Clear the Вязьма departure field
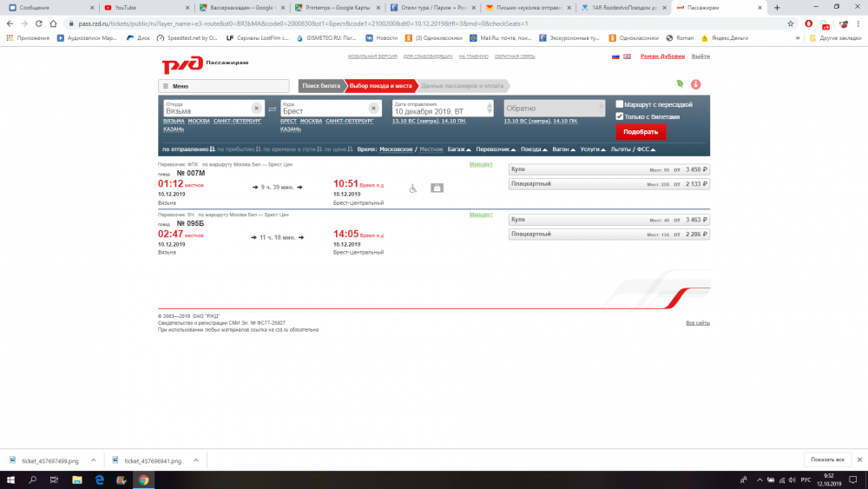This screenshot has width=868, height=489. click(x=256, y=109)
